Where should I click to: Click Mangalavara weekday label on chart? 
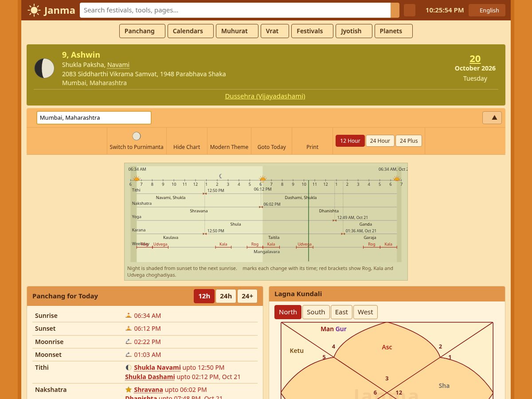(x=266, y=251)
